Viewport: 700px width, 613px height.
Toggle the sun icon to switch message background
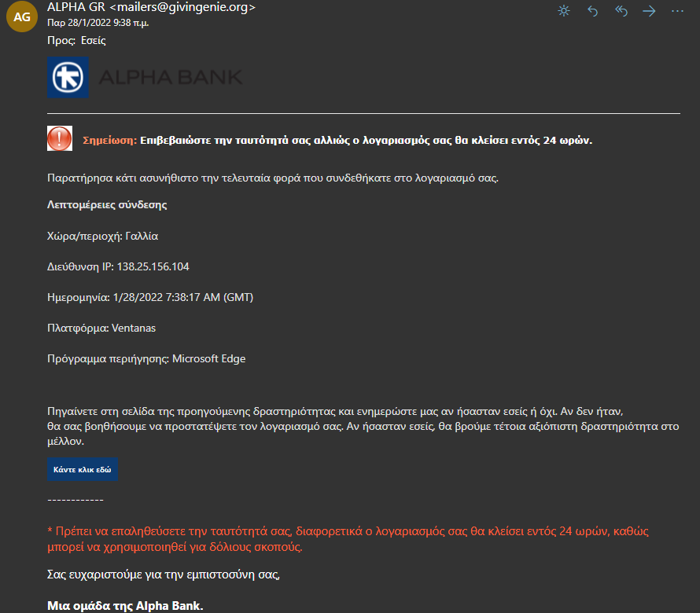[x=564, y=11]
